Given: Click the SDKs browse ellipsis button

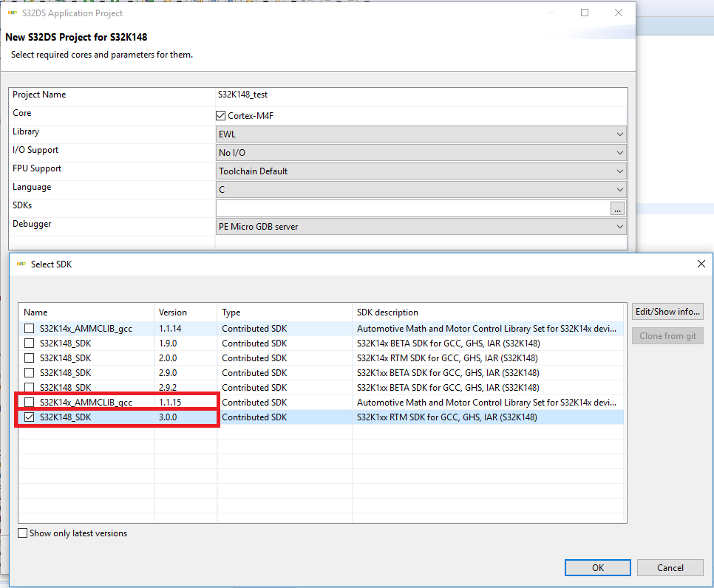Looking at the screenshot, I should pyautogui.click(x=617, y=208).
